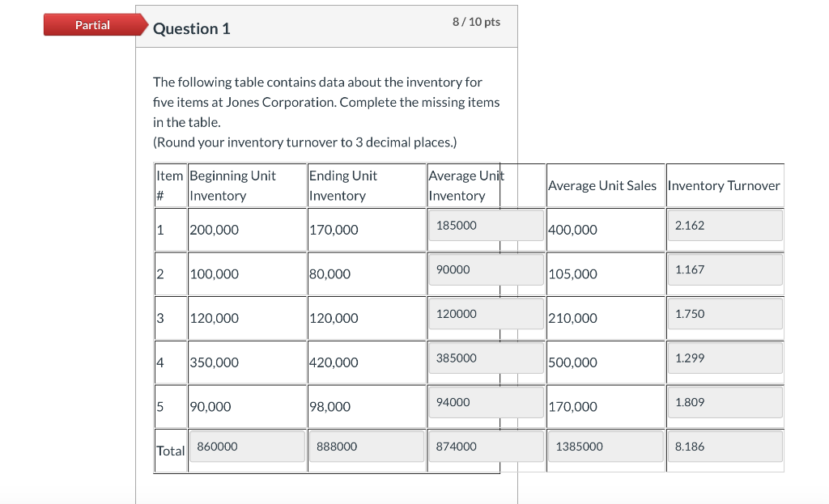Image resolution: width=829 pixels, height=504 pixels.
Task: Select the 1.750 Inventory Turnover field
Action: (724, 314)
